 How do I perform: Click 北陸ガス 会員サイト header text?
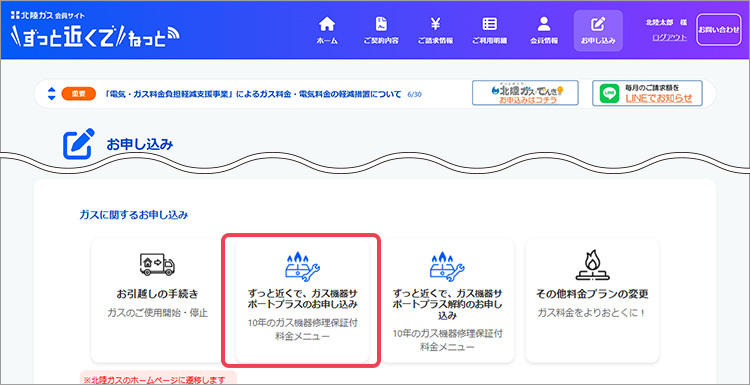(x=47, y=14)
